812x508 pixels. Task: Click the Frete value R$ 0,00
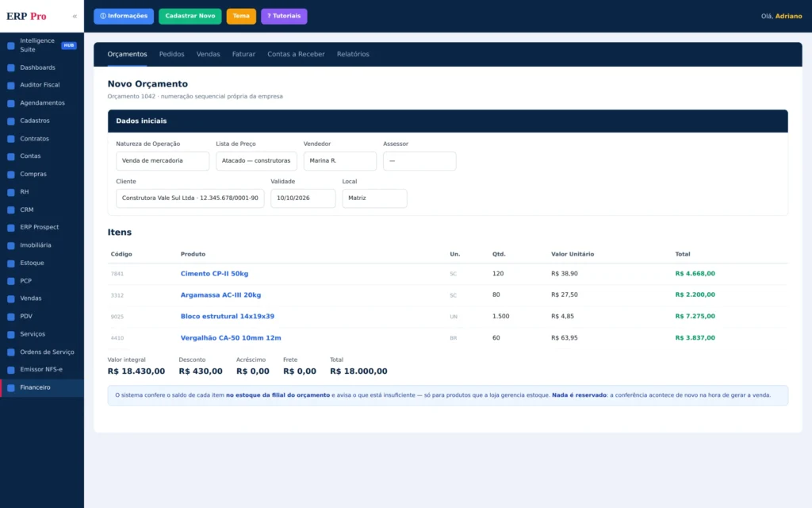pyautogui.click(x=300, y=371)
